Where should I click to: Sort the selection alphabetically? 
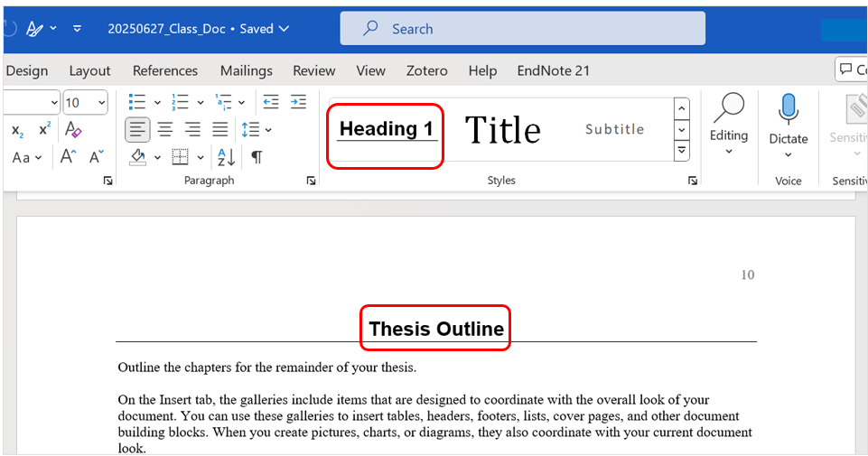coord(227,157)
